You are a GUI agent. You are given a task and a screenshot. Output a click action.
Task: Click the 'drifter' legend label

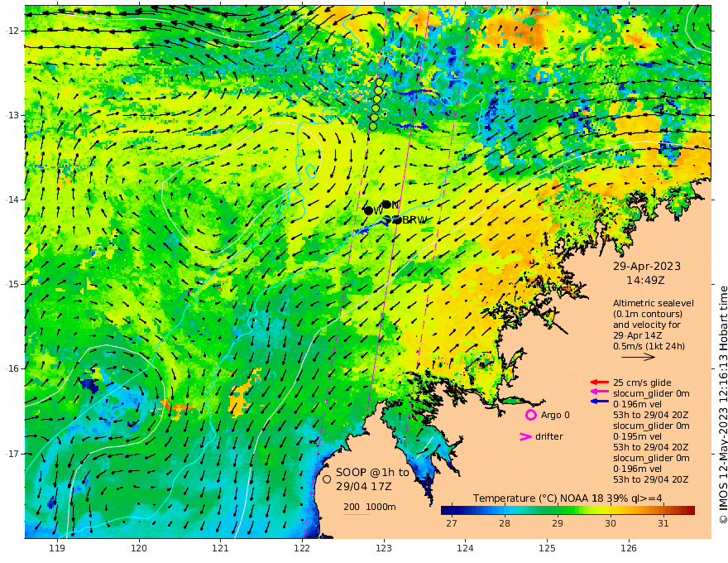[548, 436]
